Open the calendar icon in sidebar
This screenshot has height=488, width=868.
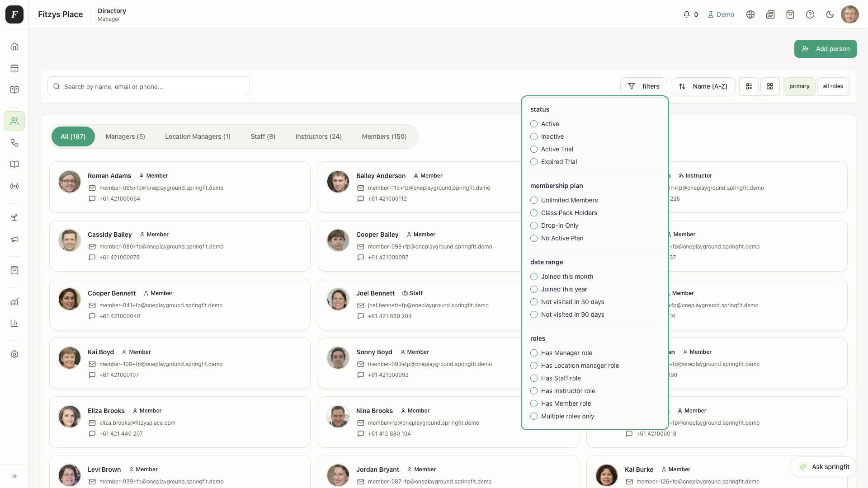[x=14, y=68]
